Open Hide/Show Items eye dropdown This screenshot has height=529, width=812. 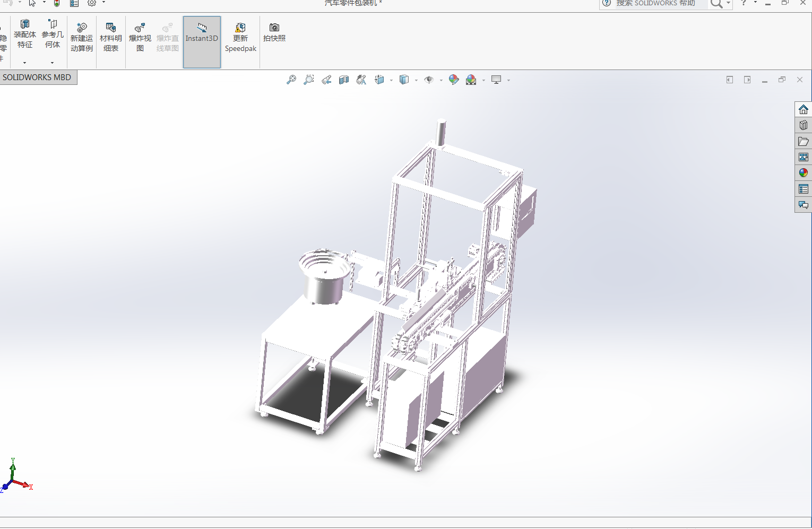pos(441,80)
